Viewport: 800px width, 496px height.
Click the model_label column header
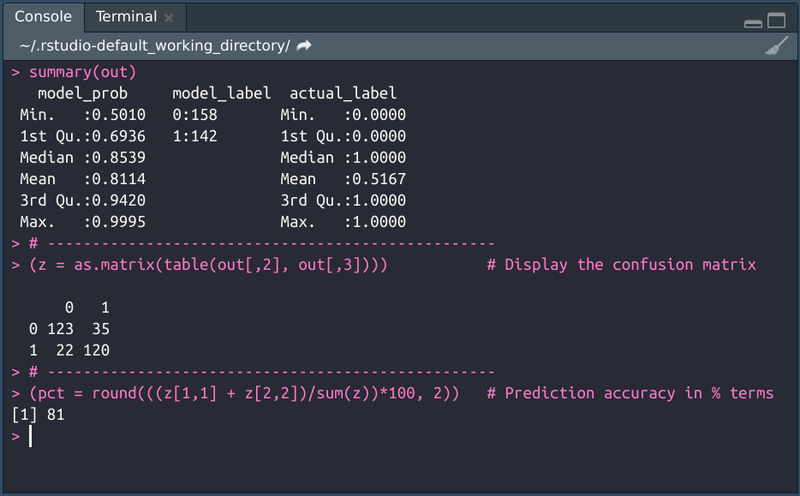tap(221, 93)
